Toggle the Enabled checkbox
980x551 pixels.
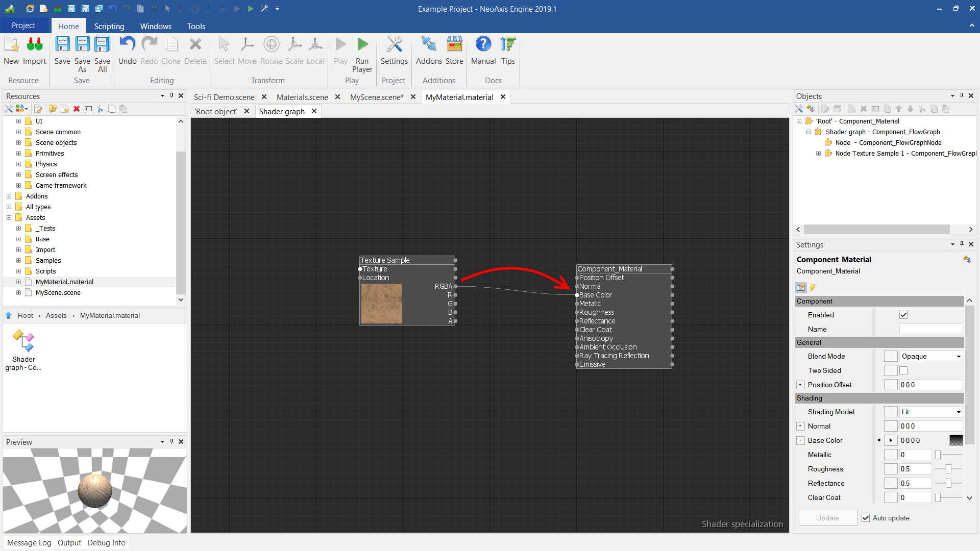(903, 315)
